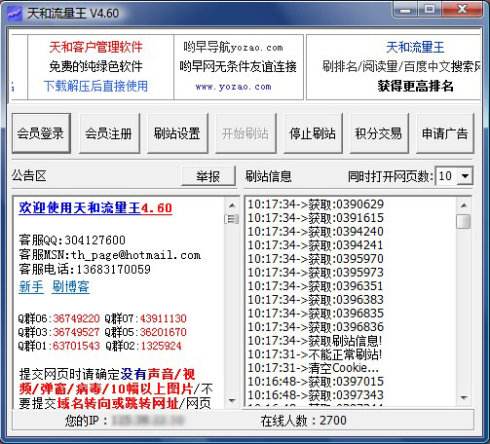Screen dimensions: 490x444
Task: Click the announcement panel scroll-down arrow
Action: coord(232,400)
